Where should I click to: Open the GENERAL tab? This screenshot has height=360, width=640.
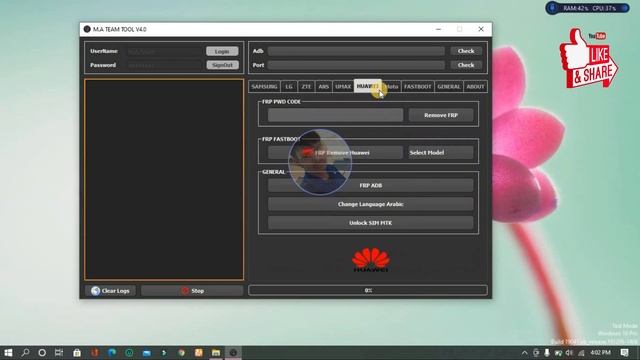click(x=449, y=87)
